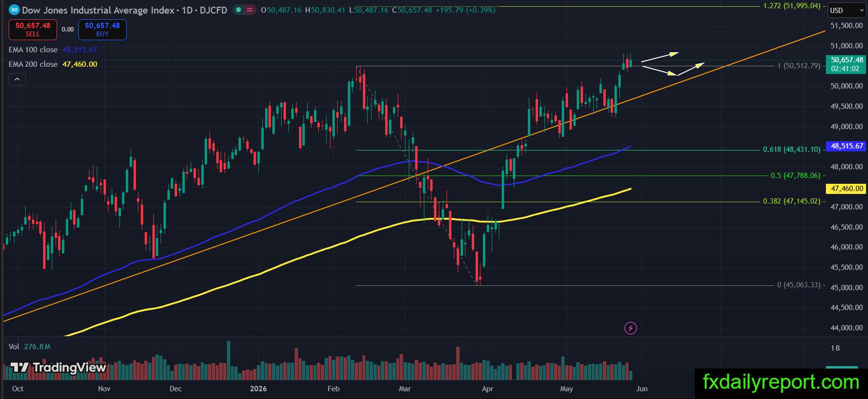
Task: Click 51,000.00 on the price scale
Action: click(x=847, y=46)
